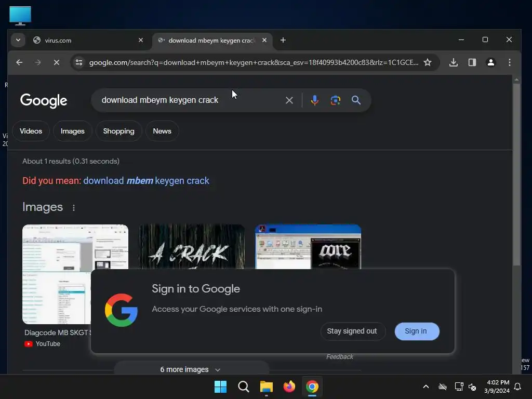Search by image with Google Lens
Image resolution: width=532 pixels, height=399 pixels.
(335, 100)
